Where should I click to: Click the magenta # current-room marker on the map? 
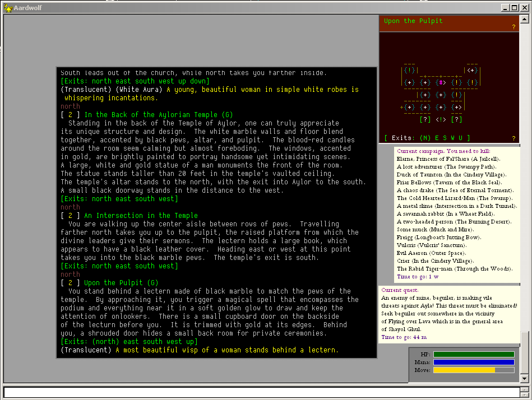point(441,83)
